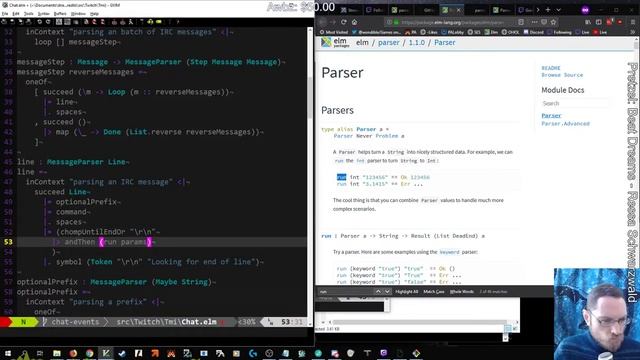640x360 pixels.
Task: Click the elm packages logo
Action: click(335, 42)
